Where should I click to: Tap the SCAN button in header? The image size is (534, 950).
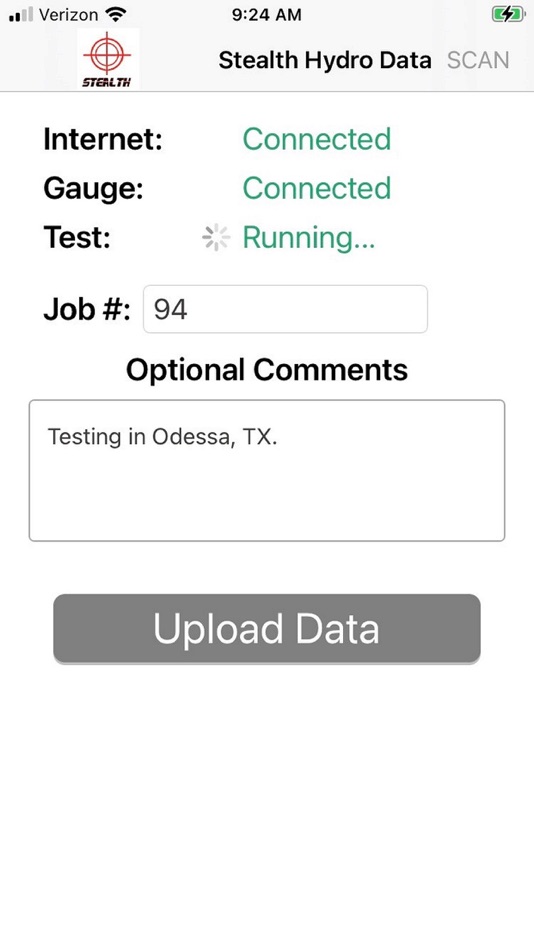pyautogui.click(x=478, y=61)
